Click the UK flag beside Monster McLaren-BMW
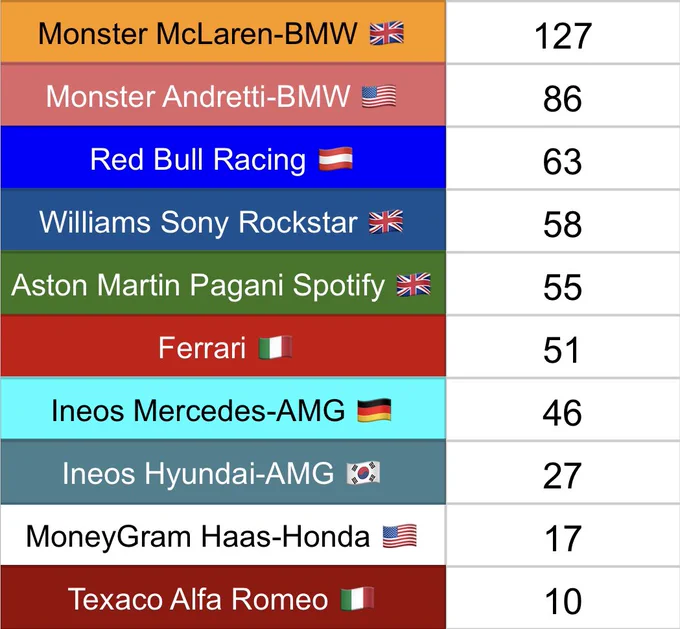Screen dimensions: 680x629 pyautogui.click(x=386, y=33)
